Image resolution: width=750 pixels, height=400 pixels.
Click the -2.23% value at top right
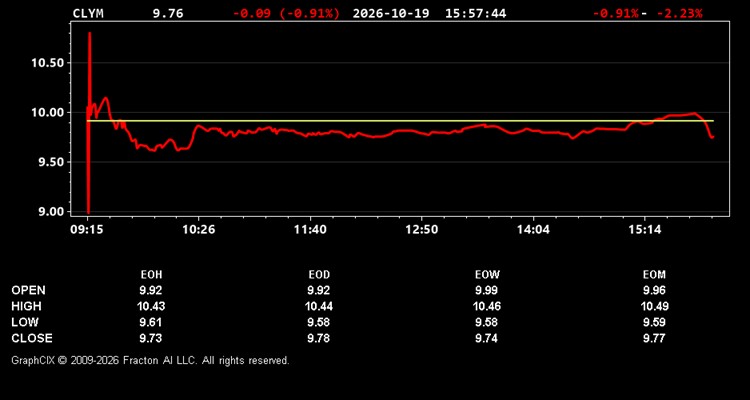679,13
